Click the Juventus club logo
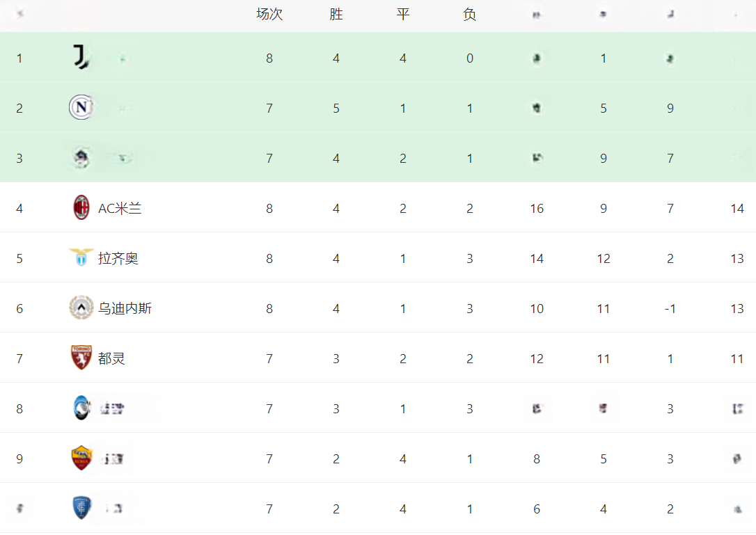This screenshot has height=535, width=756. click(x=81, y=57)
